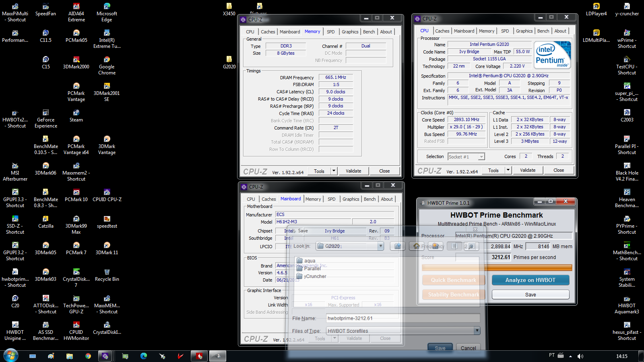Select the X3450 folder on desktop
Image resolution: width=644 pixels, height=362 pixels.
[x=229, y=10]
